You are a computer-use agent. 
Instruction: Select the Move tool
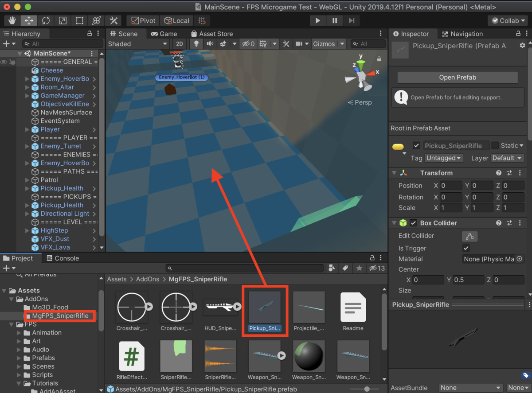(29, 20)
